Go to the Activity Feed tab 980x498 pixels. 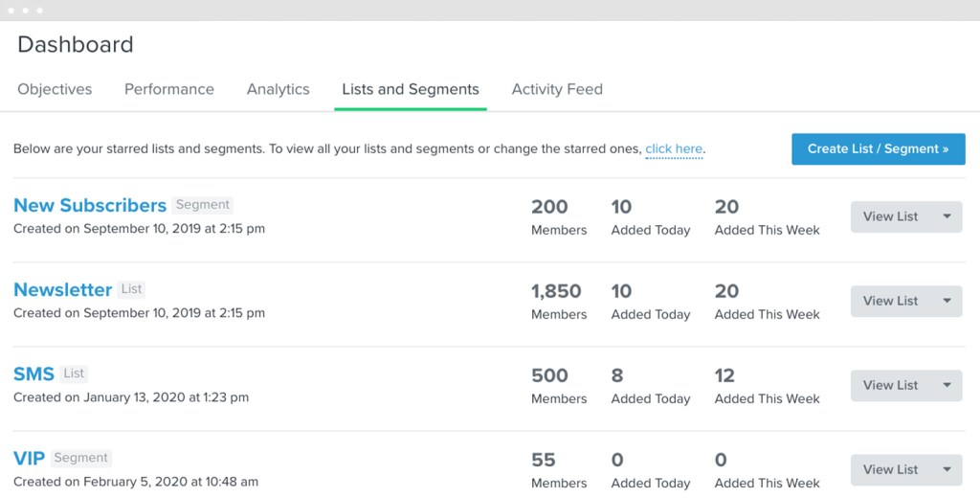point(557,89)
